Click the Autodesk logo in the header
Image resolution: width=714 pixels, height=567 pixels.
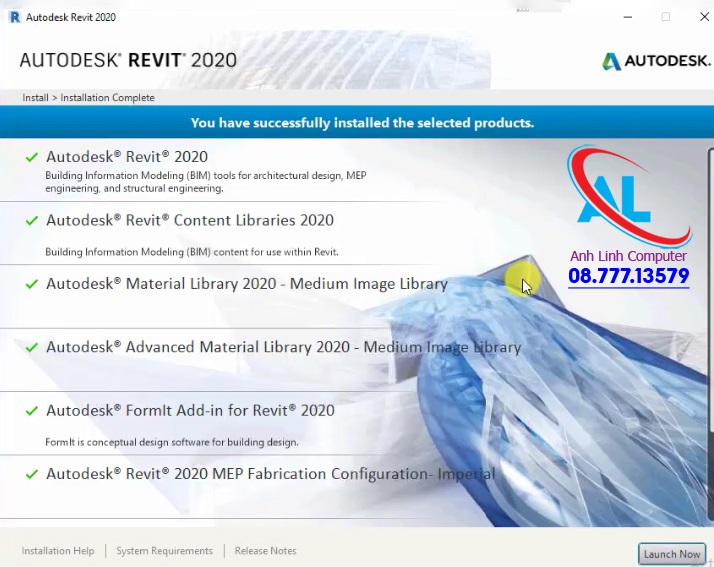pos(656,61)
